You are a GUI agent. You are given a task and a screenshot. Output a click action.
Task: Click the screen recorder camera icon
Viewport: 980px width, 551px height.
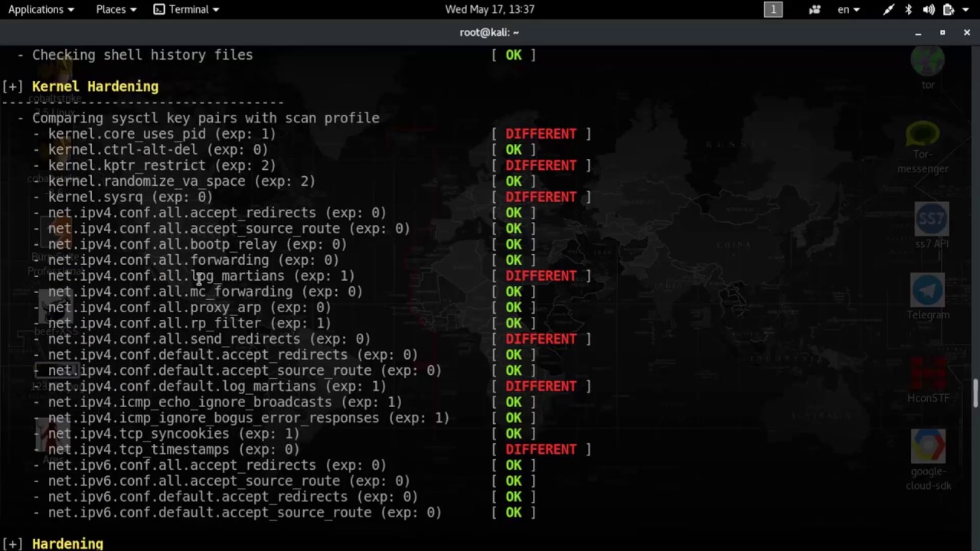(815, 9)
